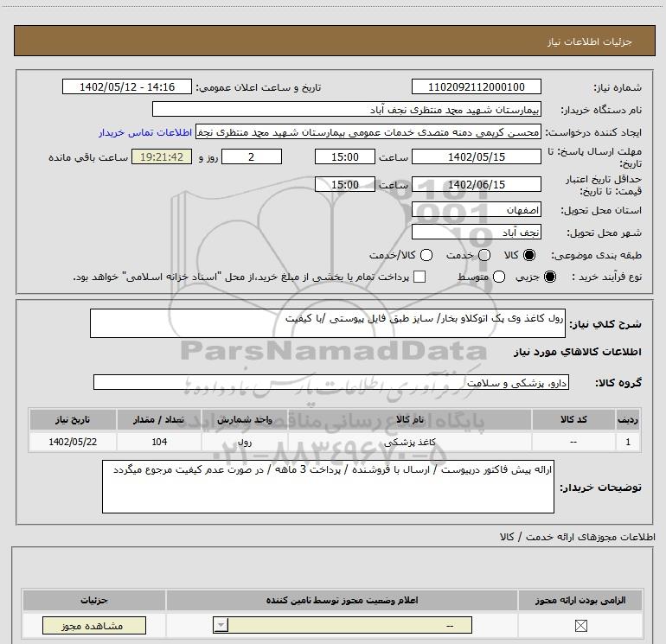Click the row number cell 1
The height and width of the screenshot is (644, 666).
[x=628, y=442]
